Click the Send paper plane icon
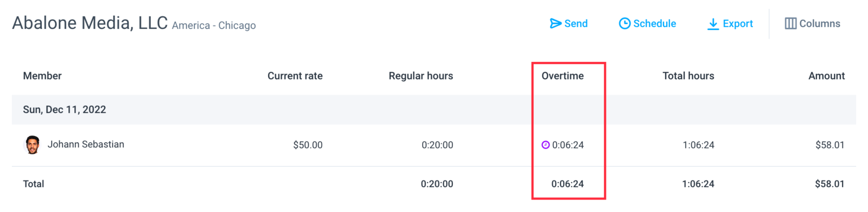Image resolution: width=868 pixels, height=212 pixels. 556,23
